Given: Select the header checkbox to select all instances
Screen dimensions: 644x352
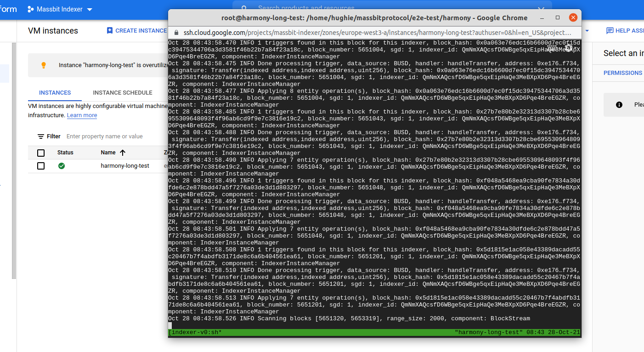Looking at the screenshot, I should coord(40,153).
